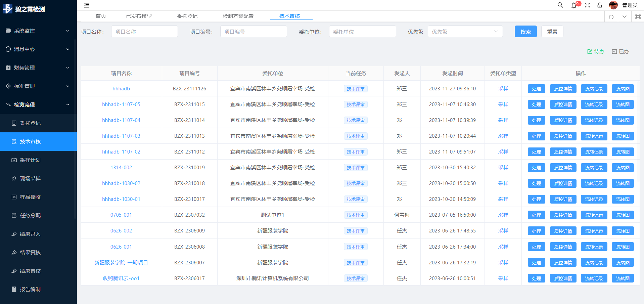Select cell 深圳市腾讯计算机系统有限公司
Viewport: 644px width, 304px height.
[x=273, y=278]
